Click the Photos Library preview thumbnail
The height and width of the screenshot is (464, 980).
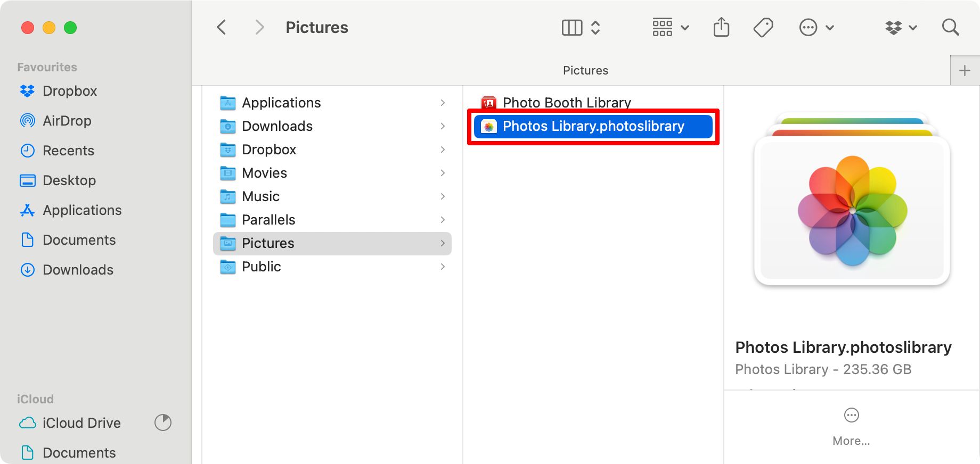click(852, 202)
